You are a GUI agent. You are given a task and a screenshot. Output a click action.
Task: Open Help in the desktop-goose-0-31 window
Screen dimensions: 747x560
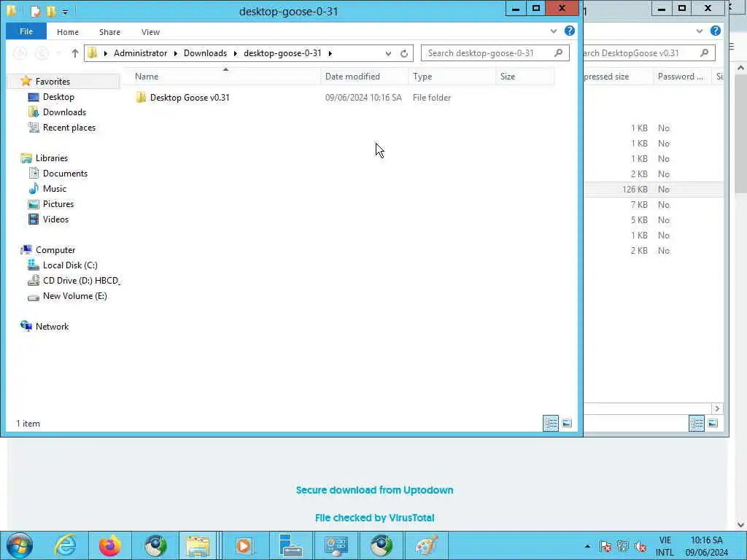pos(569,31)
